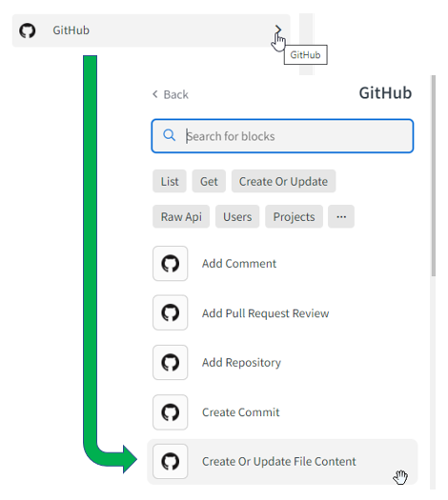Filter blocks by List tag

(x=170, y=182)
